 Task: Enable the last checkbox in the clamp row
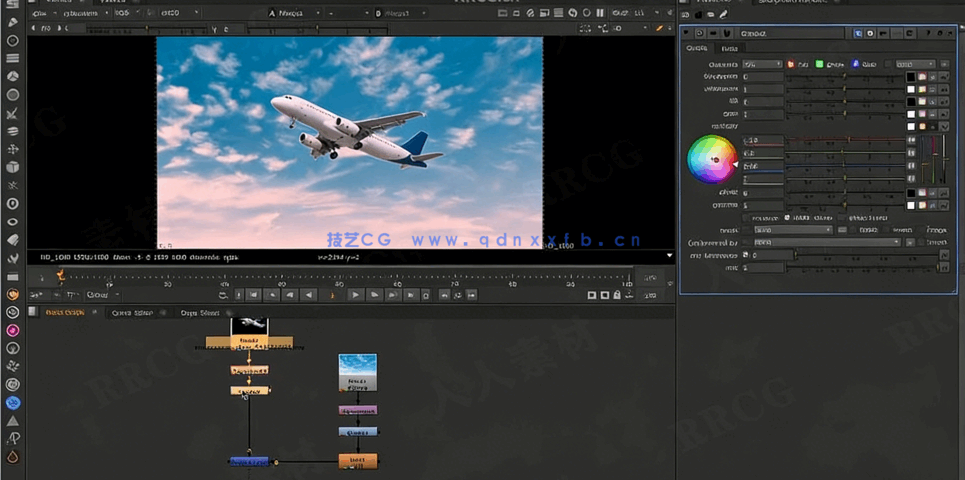point(843,218)
